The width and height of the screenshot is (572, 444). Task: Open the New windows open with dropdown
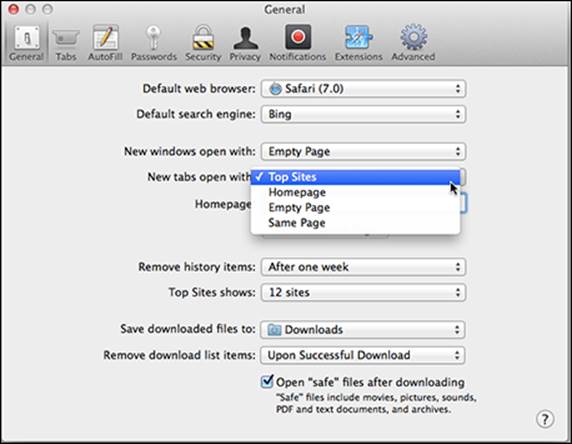[x=363, y=151]
